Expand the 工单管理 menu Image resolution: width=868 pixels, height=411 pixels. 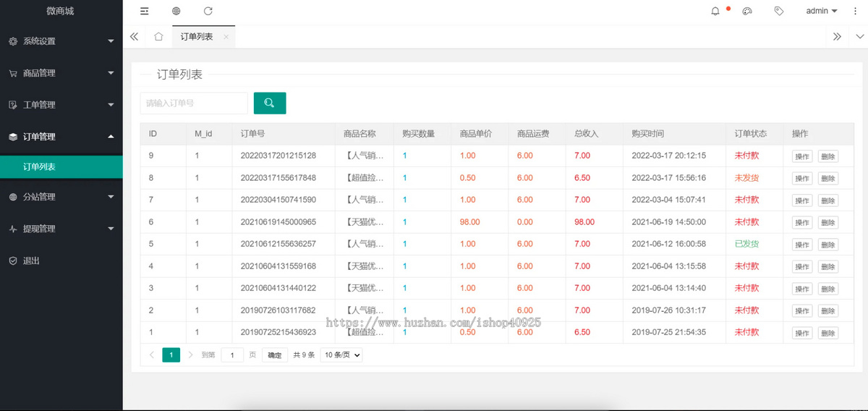pos(111,105)
